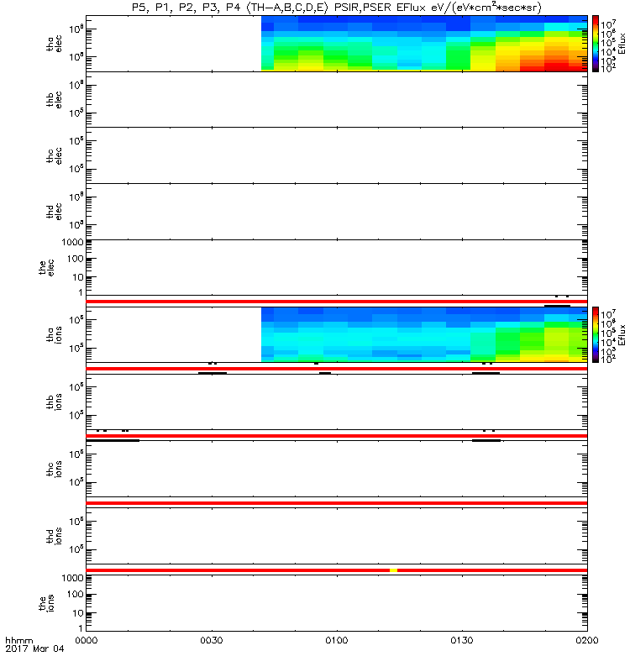Viewport: 630px width, 672px height.
Task: Select the 'thc elec' panel label
Action: click(x=55, y=156)
